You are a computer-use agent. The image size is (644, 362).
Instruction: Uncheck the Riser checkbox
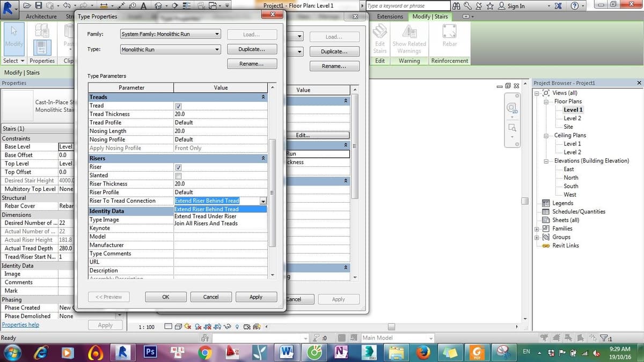pyautogui.click(x=179, y=167)
